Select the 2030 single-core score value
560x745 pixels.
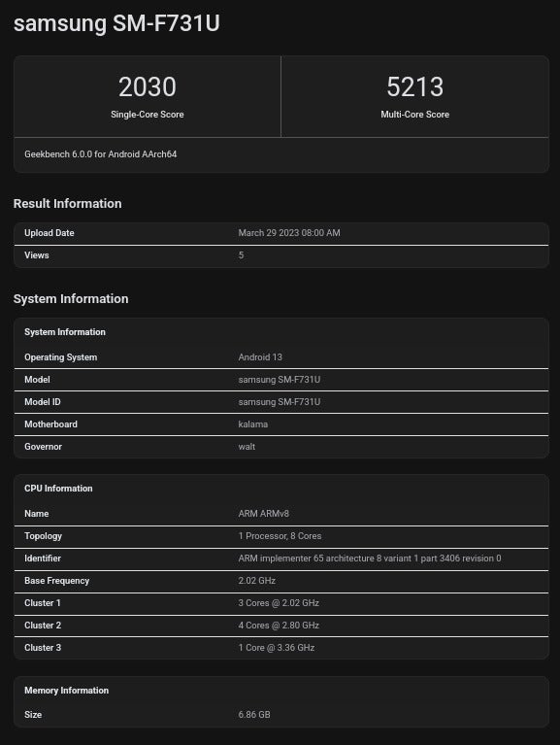[148, 87]
